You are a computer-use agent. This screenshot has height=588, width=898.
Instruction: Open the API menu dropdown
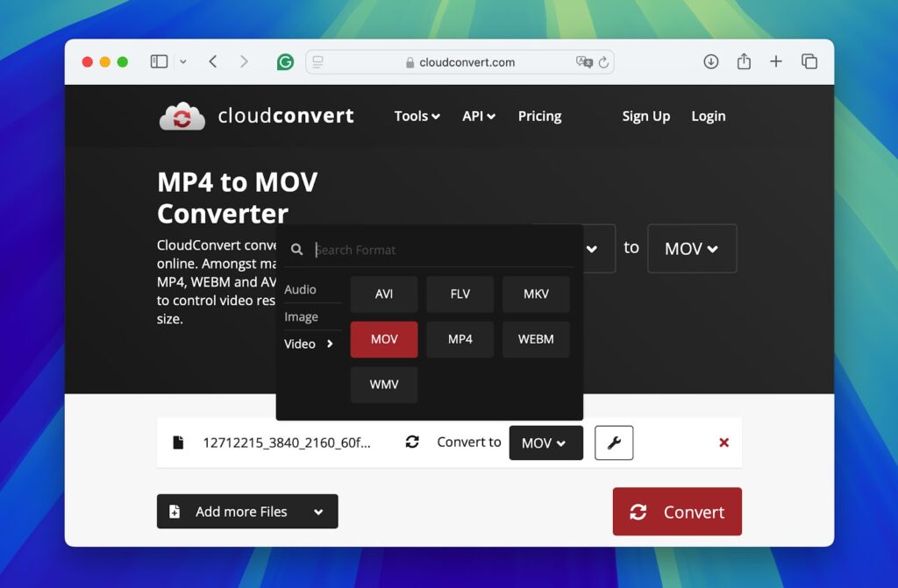click(479, 117)
